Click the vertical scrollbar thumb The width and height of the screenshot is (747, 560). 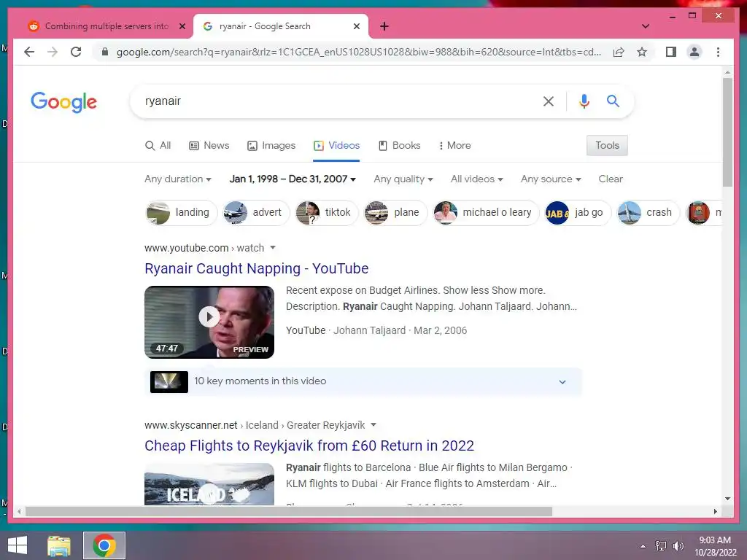pos(727,133)
